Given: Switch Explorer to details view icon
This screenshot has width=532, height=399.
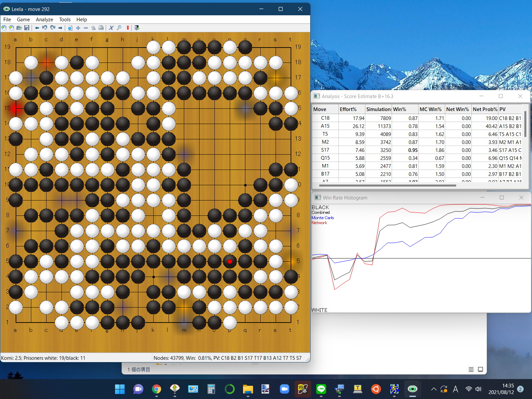Looking at the screenshot, I should [471, 369].
